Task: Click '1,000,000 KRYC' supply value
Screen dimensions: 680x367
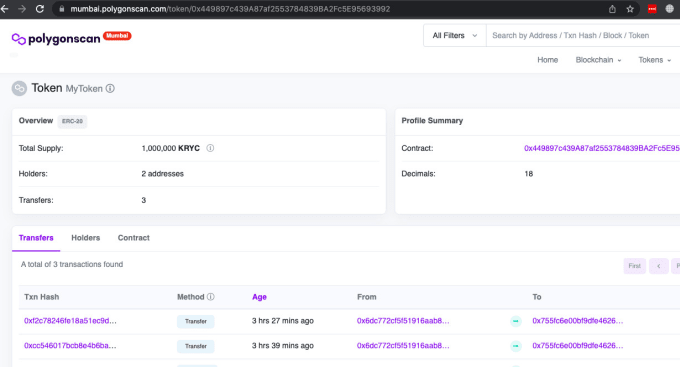Action: pyautogui.click(x=170, y=148)
